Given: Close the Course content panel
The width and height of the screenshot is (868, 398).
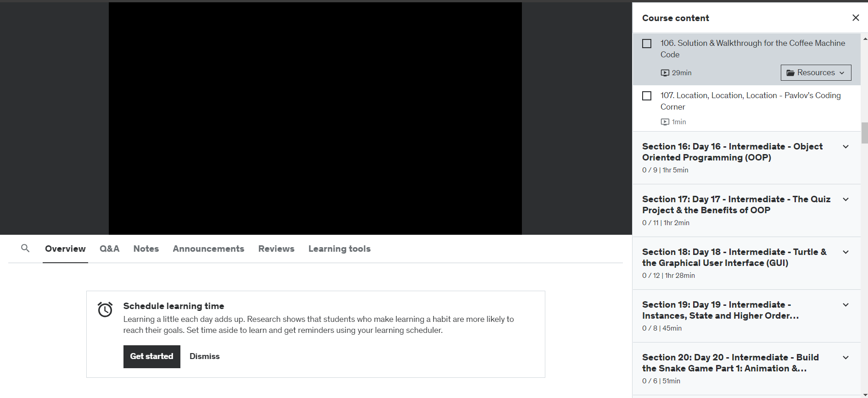Looking at the screenshot, I should 855,18.
